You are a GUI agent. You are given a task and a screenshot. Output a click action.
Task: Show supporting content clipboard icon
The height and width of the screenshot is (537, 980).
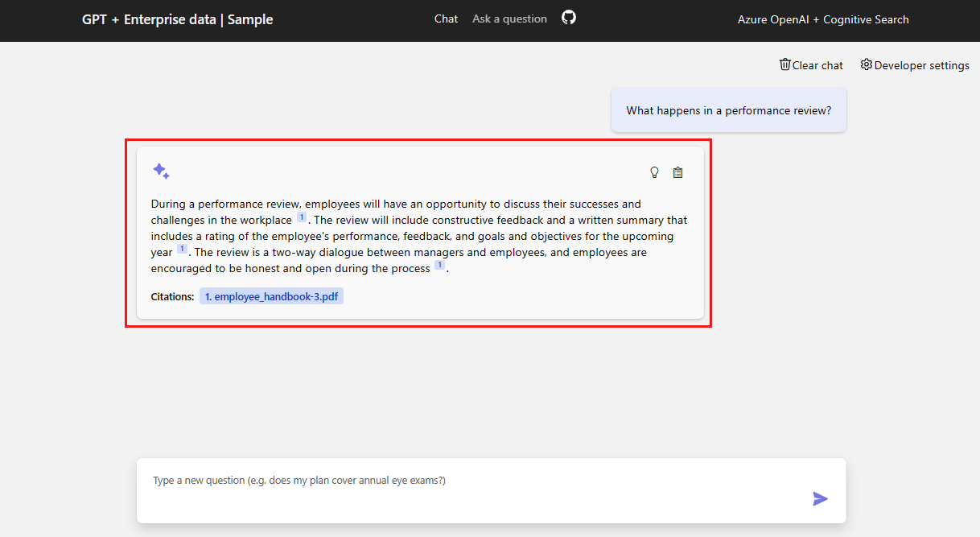[677, 172]
